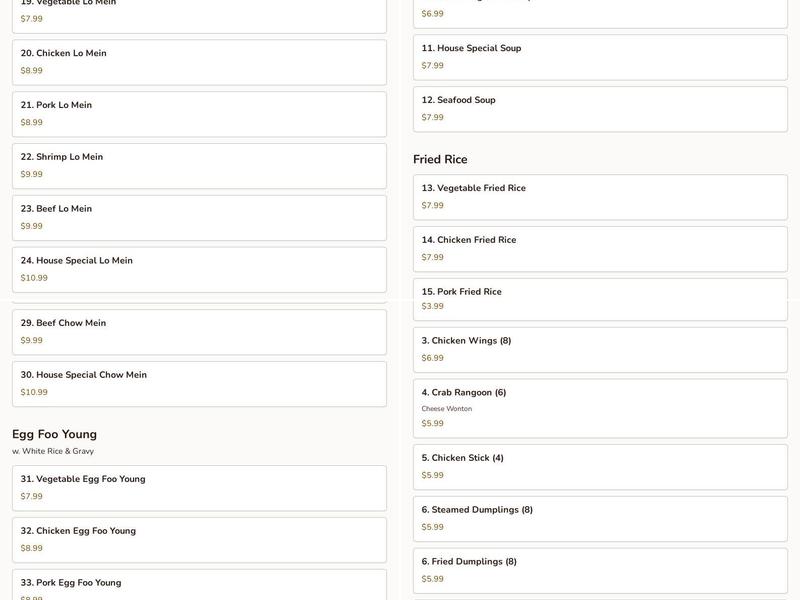Open the 29. Beef Chow Mein card
800x600 pixels.
click(x=199, y=332)
